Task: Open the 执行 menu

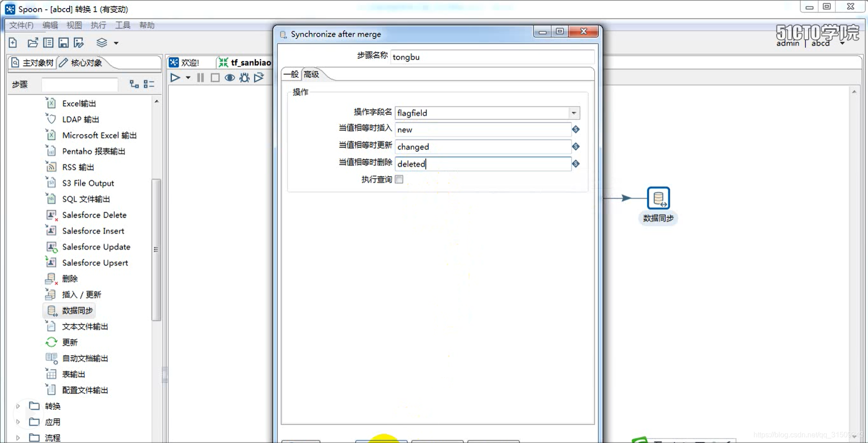Action: (98, 25)
